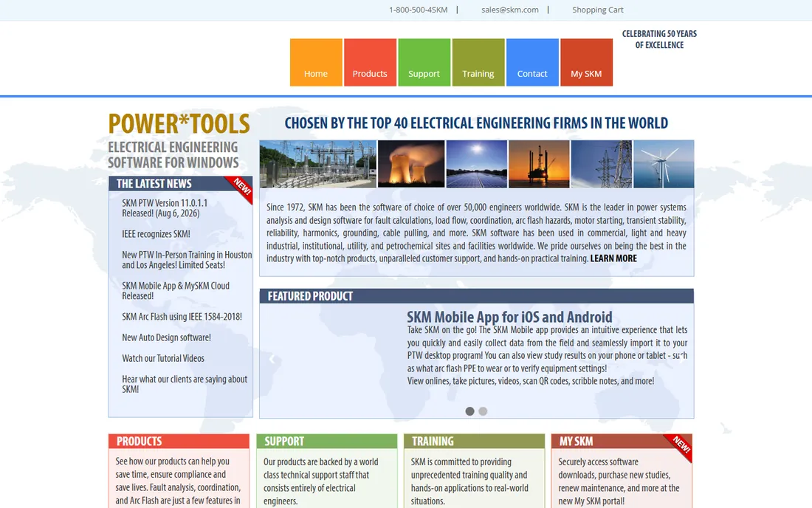
Task: Open the Contact navigation tile
Action: 532,62
